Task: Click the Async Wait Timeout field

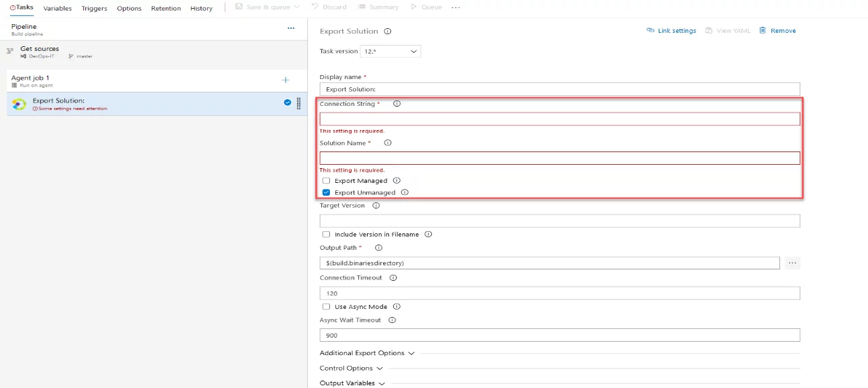Action: [x=559, y=335]
